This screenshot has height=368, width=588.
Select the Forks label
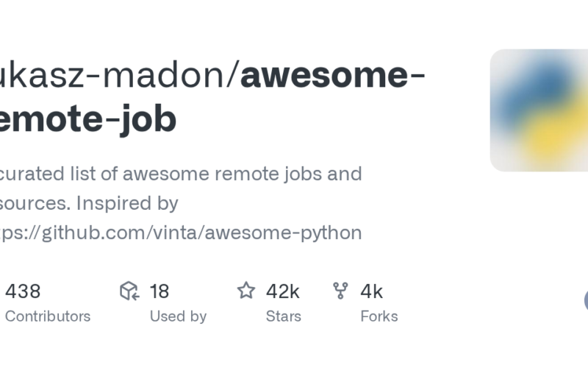[x=379, y=316]
